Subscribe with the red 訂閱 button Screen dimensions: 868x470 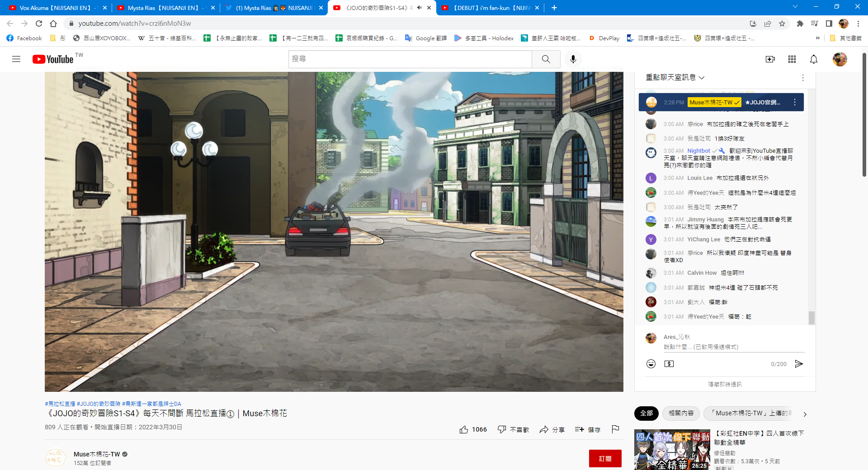605,459
